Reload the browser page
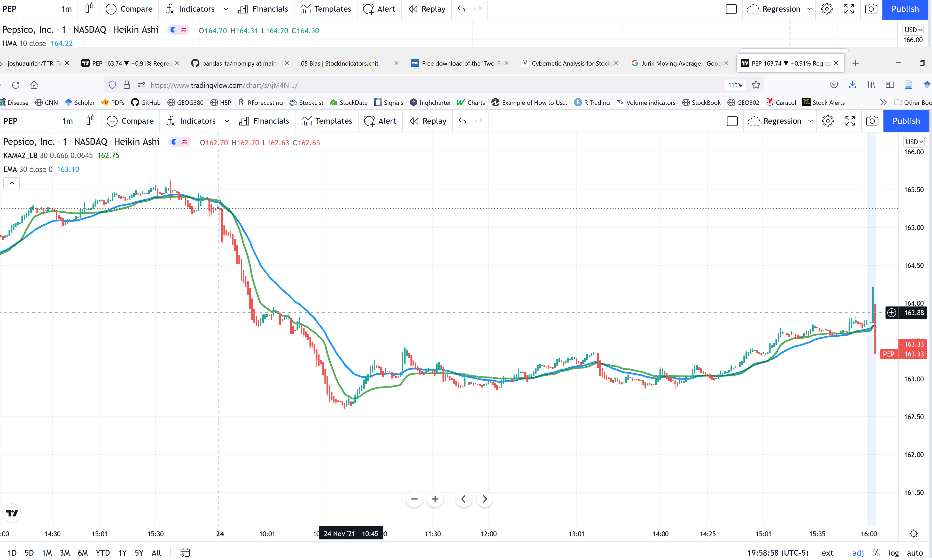The height and width of the screenshot is (560, 932). click(x=16, y=85)
